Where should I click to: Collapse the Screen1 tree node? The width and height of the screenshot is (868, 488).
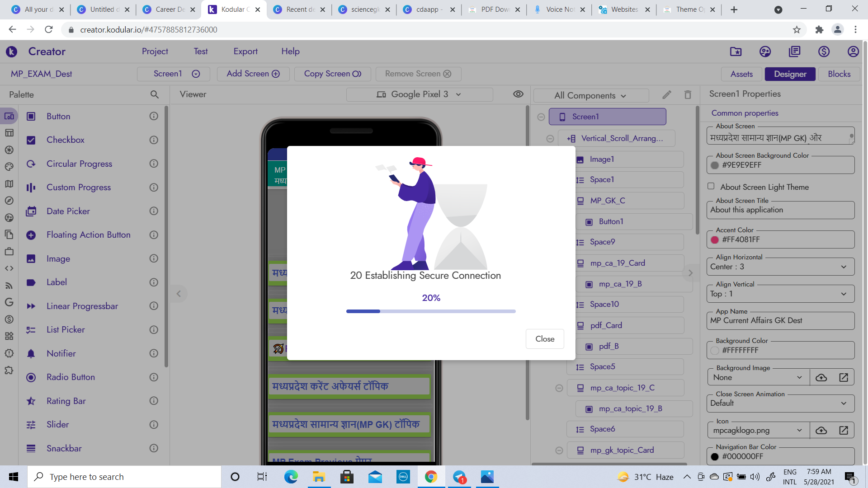[541, 117]
